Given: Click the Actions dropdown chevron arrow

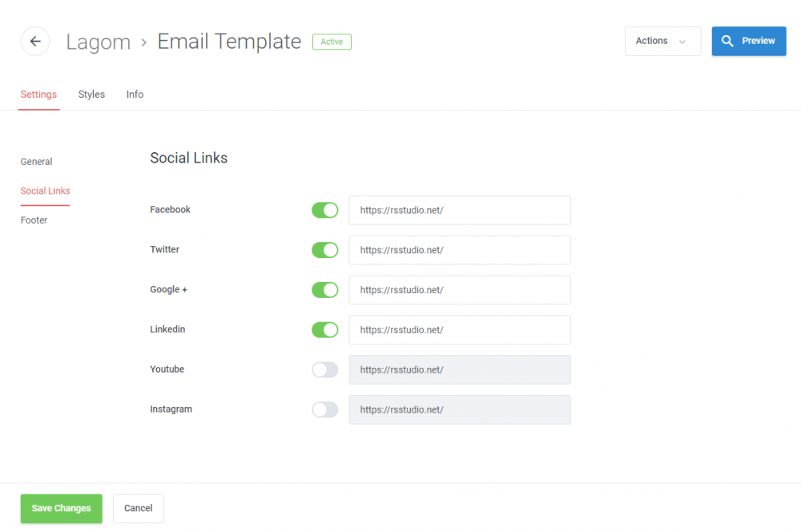Looking at the screenshot, I should point(685,42).
